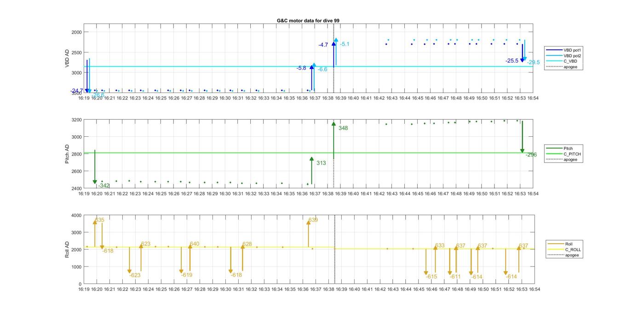Click the plot title 'G&C motor data for dive 99'
Viewport: 644px width, 319px height.
coord(308,21)
